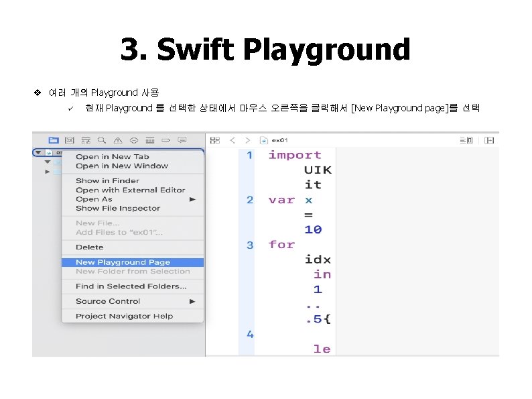Click the var keyword in code
532x399 pixels.
point(281,200)
